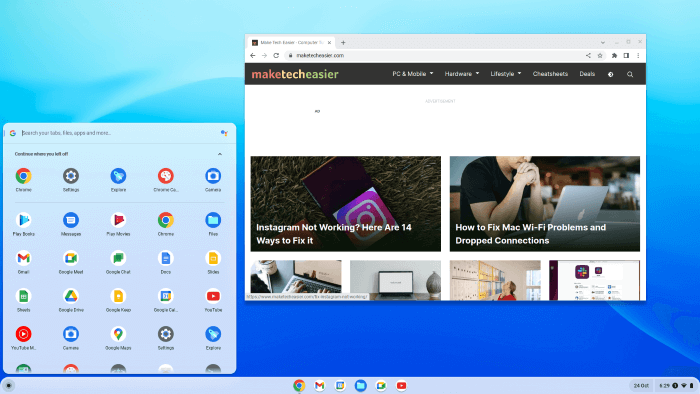Open the Deals menu item
The width and height of the screenshot is (700, 394).
click(587, 74)
